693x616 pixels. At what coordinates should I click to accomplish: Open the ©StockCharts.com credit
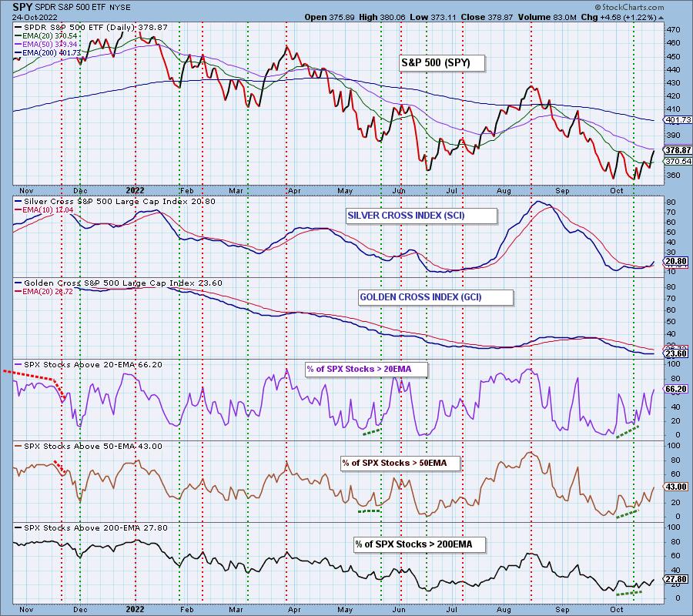pos(629,7)
